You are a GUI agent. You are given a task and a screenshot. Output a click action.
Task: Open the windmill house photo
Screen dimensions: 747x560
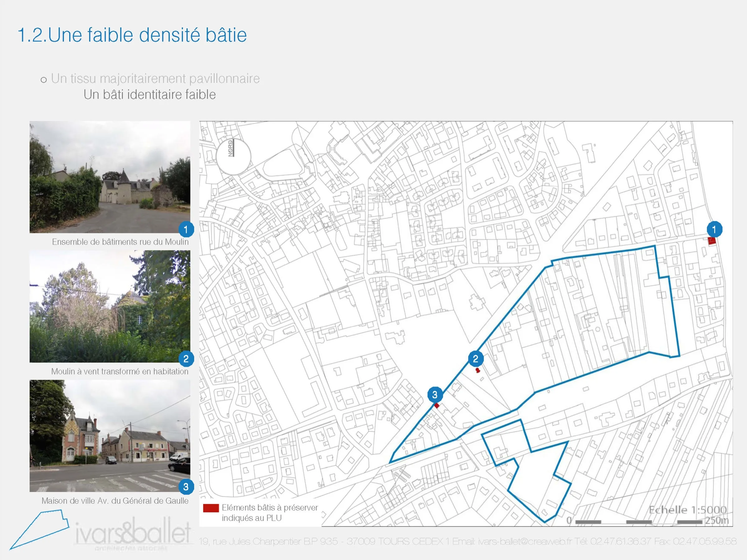click(110, 306)
